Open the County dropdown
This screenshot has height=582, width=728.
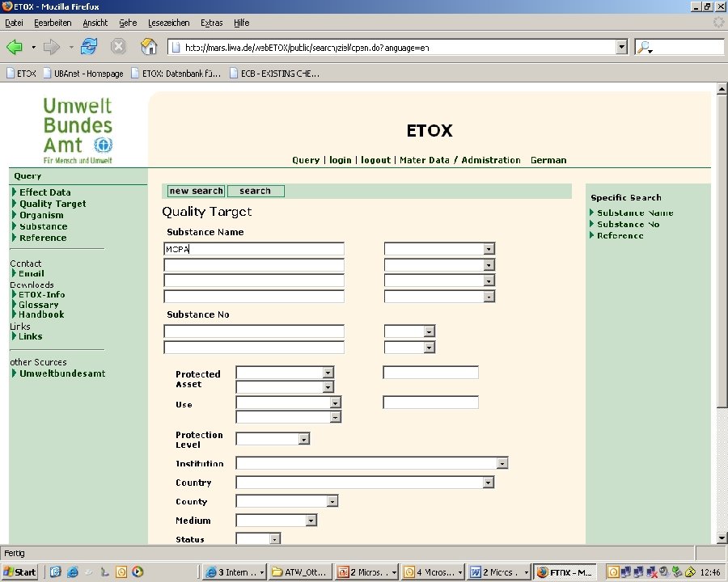332,501
